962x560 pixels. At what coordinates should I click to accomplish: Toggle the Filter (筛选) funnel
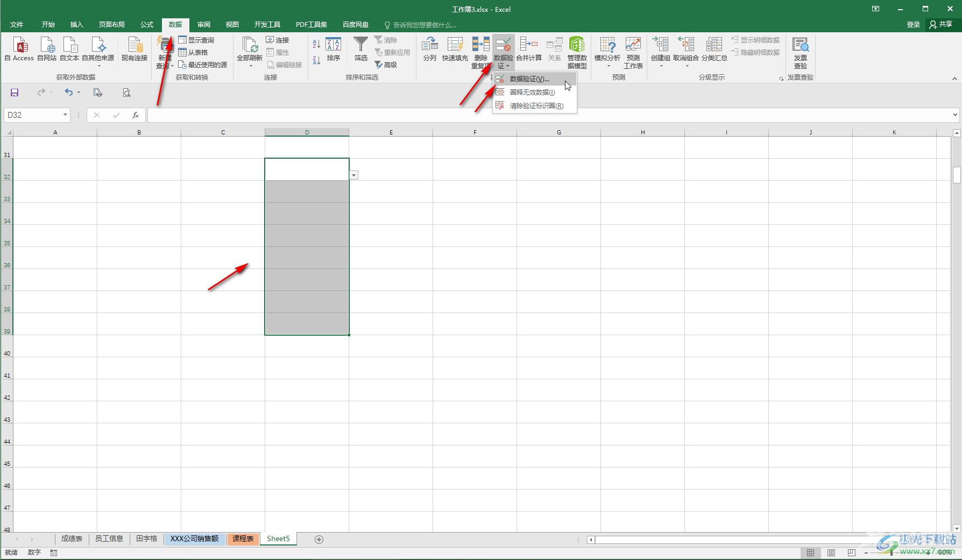(x=360, y=49)
